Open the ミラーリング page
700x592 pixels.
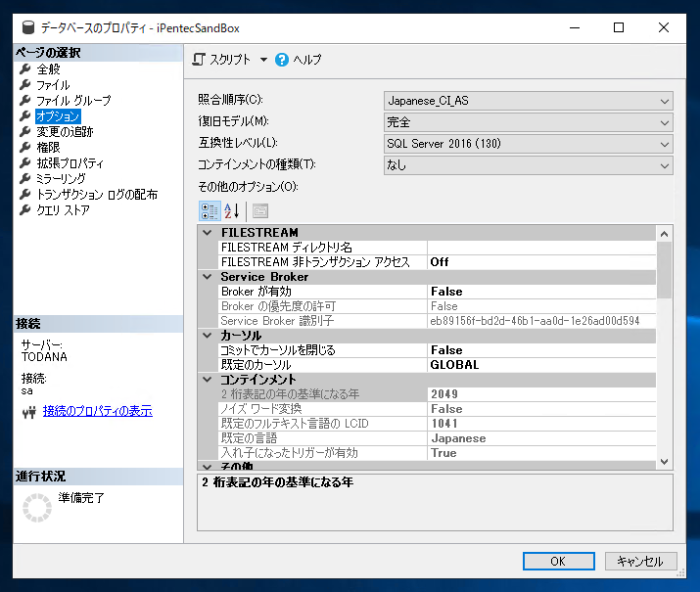(61, 178)
